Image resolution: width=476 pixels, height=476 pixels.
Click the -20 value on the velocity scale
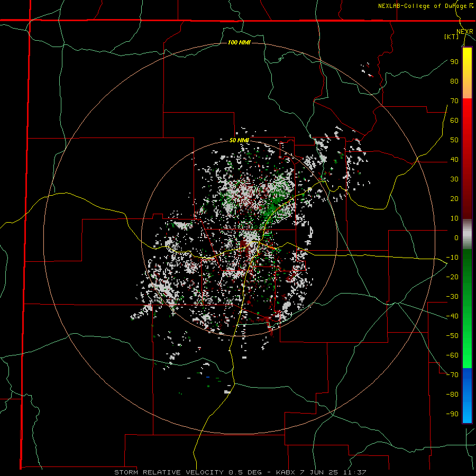click(x=452, y=277)
